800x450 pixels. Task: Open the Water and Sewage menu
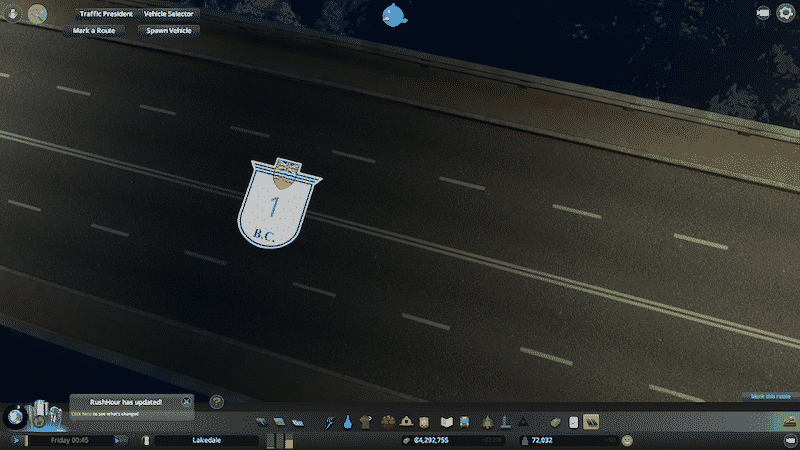347,422
